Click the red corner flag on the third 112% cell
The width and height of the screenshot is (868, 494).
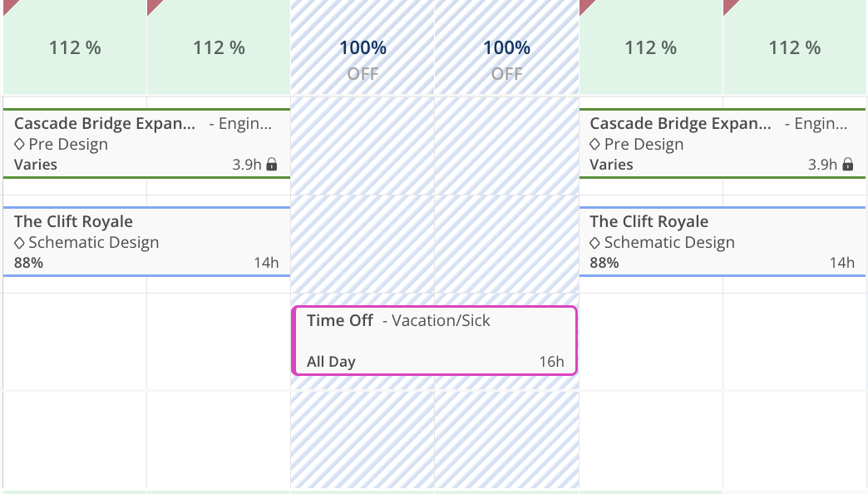(x=585, y=6)
